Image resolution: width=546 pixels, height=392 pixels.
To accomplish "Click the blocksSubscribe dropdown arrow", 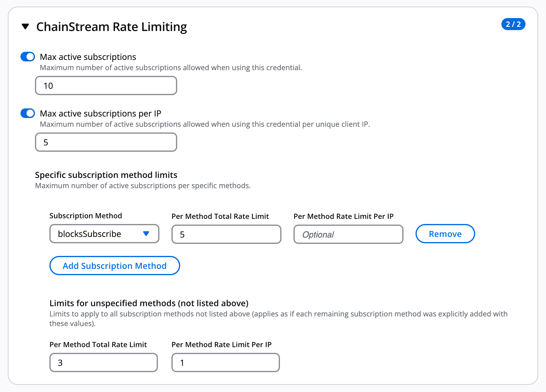I will [146, 234].
